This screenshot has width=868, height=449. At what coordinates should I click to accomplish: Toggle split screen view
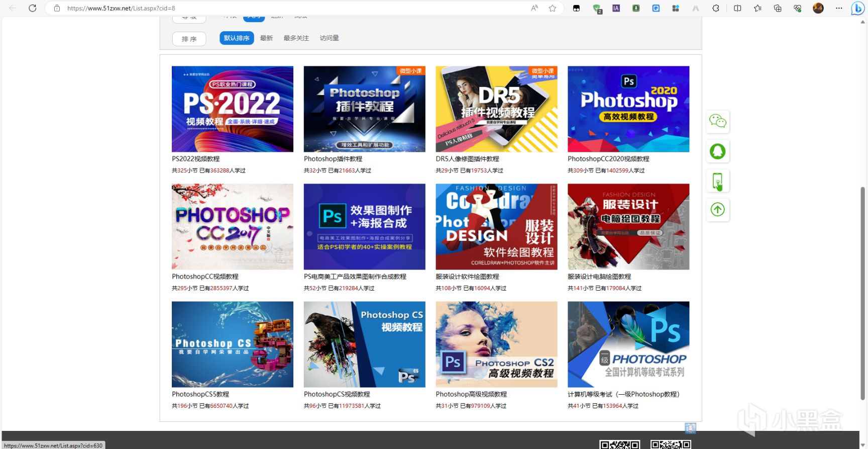click(x=737, y=8)
